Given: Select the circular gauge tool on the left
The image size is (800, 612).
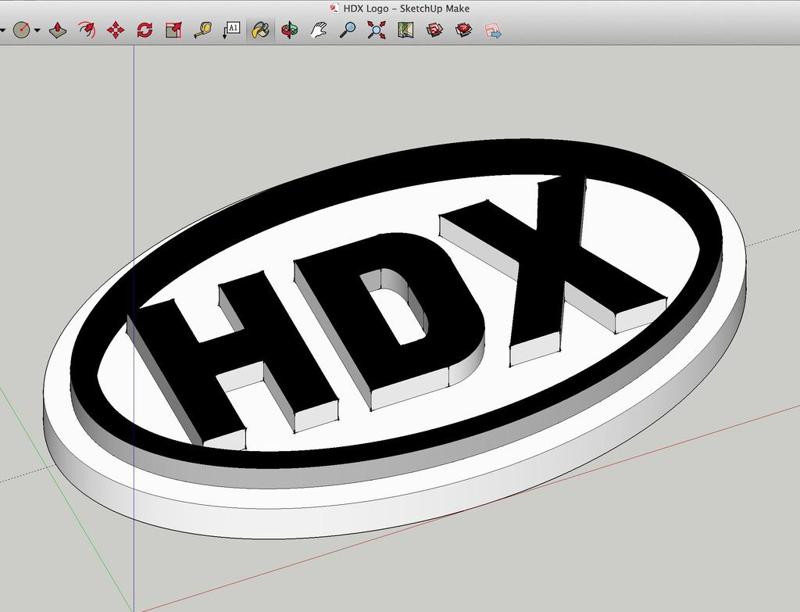Looking at the screenshot, I should point(20,30).
